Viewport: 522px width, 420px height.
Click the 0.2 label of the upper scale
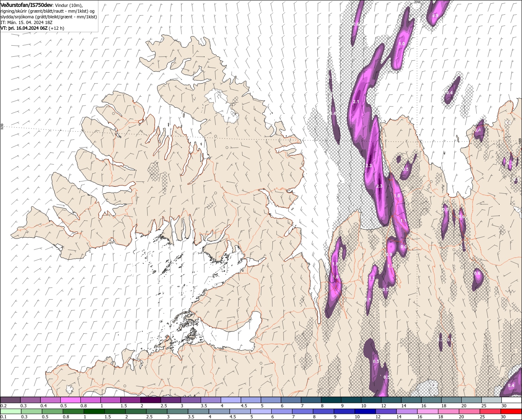pyautogui.click(x=3, y=406)
